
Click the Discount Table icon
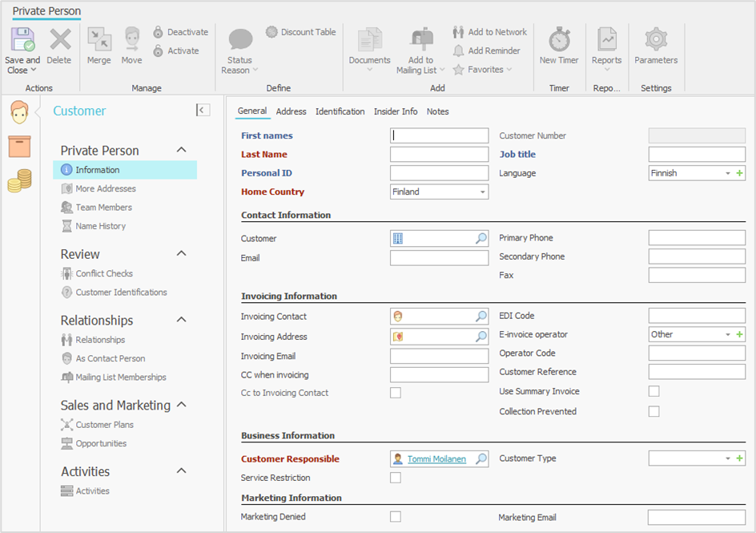271,32
